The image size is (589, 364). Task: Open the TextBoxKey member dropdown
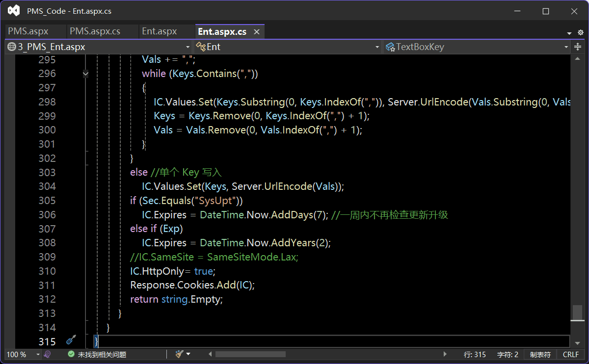(566, 47)
